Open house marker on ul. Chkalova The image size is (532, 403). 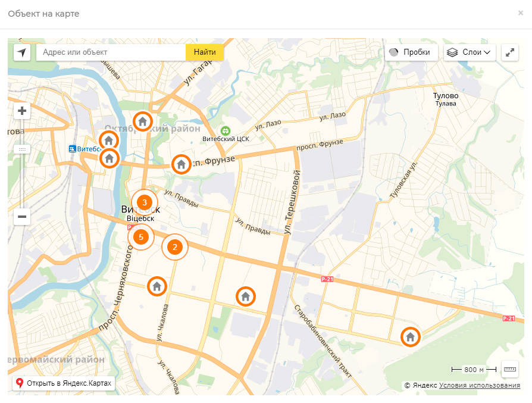pos(157,286)
